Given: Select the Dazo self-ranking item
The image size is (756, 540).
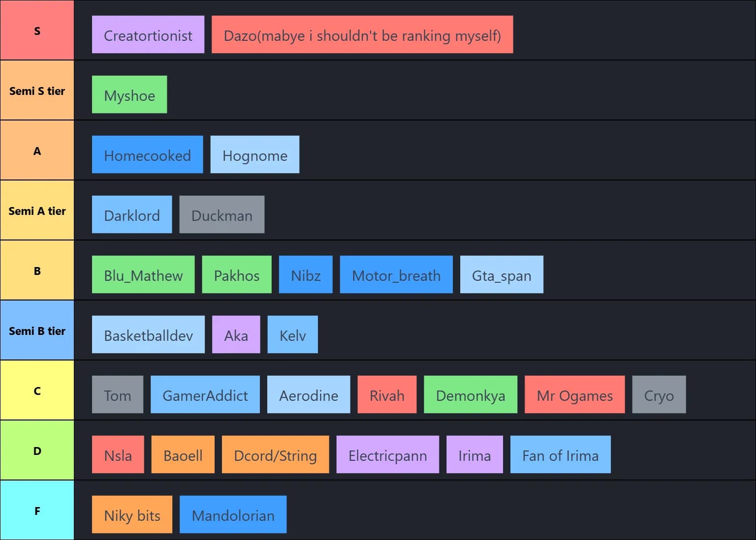Looking at the screenshot, I should click(362, 35).
